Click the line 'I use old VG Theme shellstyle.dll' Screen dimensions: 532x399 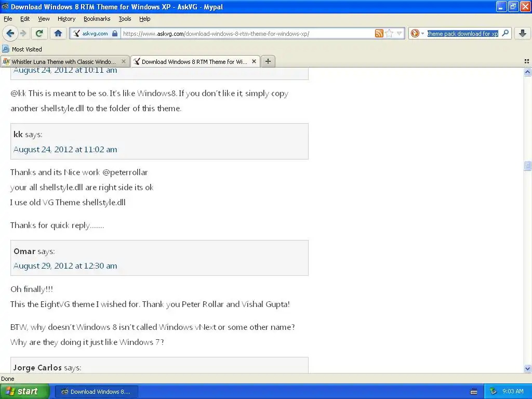[x=68, y=202]
